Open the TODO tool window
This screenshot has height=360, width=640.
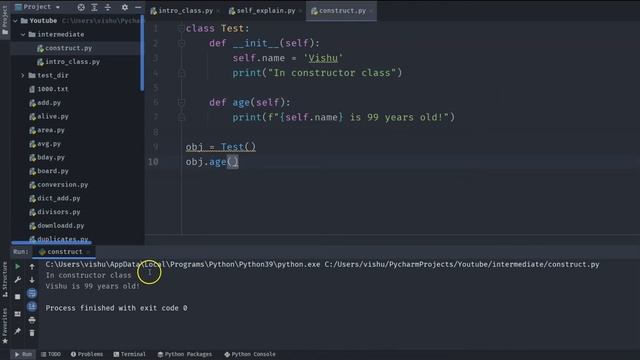51,354
